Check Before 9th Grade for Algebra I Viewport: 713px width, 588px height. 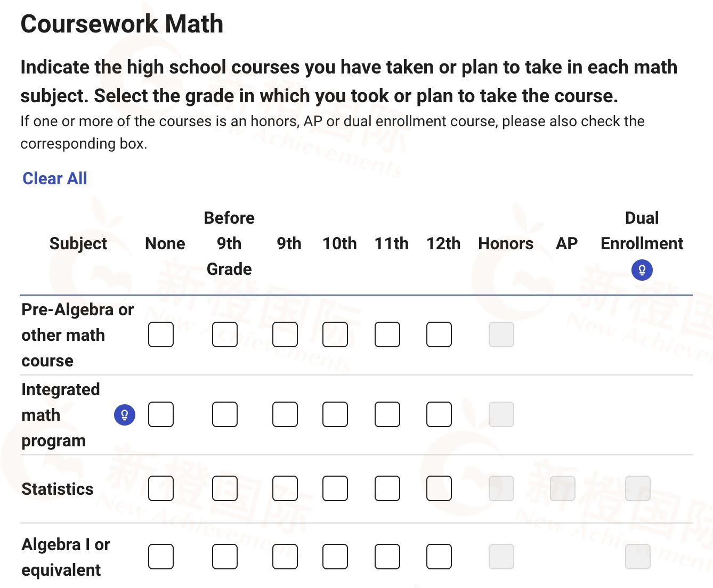(225, 557)
